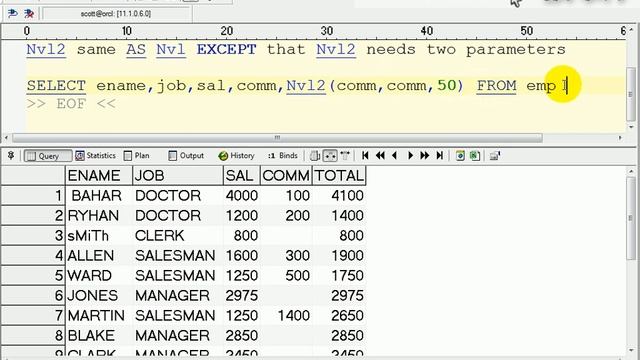Go back one page of records

coord(380,156)
